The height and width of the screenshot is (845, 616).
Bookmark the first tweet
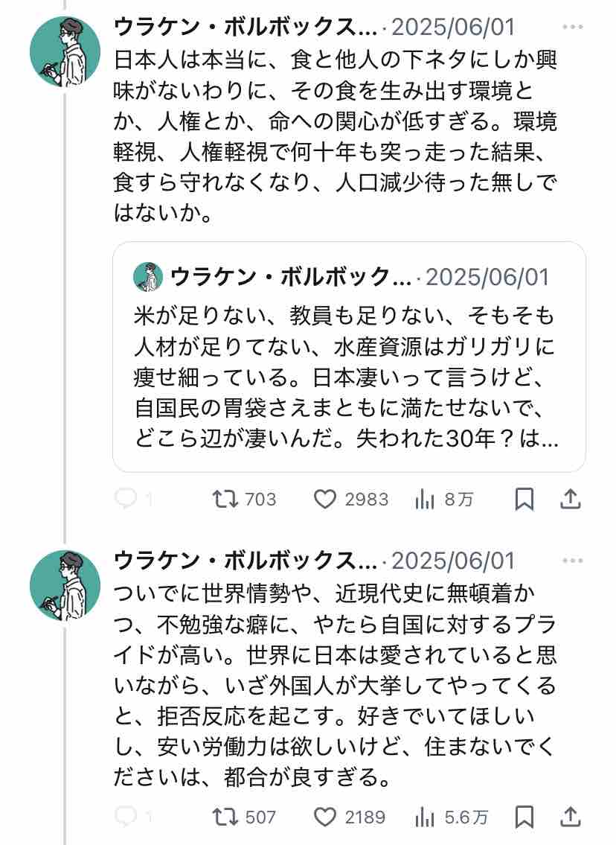(x=524, y=500)
